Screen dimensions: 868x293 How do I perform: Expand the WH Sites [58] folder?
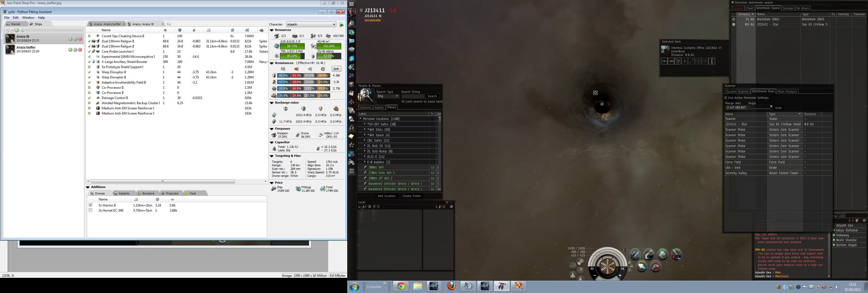pyautogui.click(x=365, y=129)
